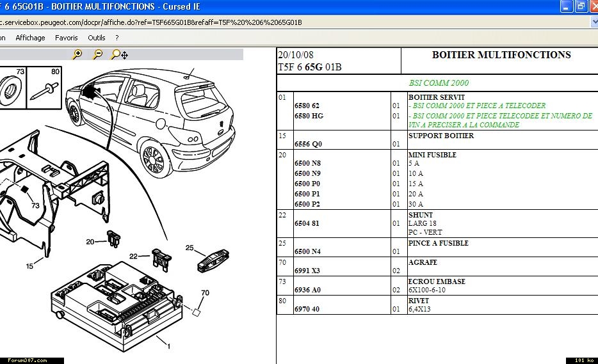
Task: Select part number 6500 P0
Action: click(x=307, y=184)
